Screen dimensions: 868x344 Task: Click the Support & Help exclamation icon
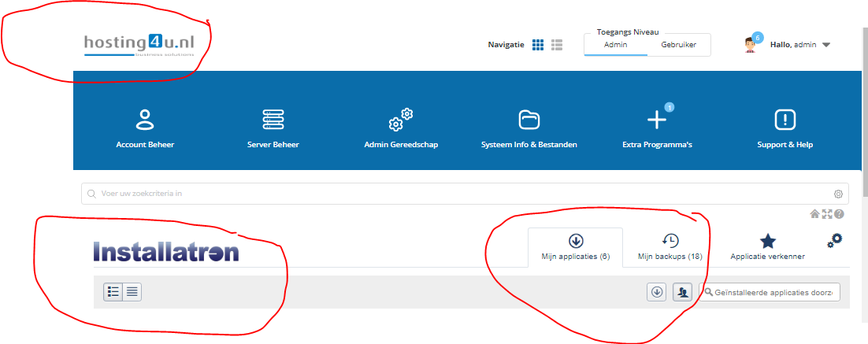785,120
